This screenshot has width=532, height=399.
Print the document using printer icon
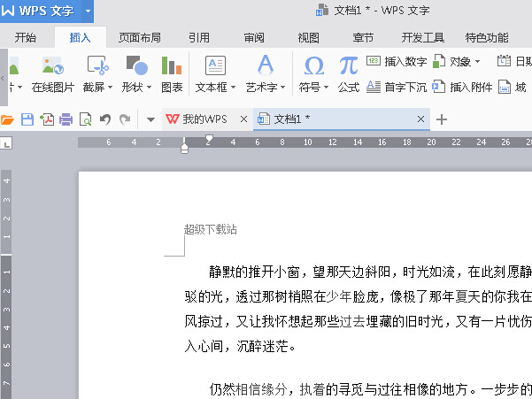coord(66,119)
